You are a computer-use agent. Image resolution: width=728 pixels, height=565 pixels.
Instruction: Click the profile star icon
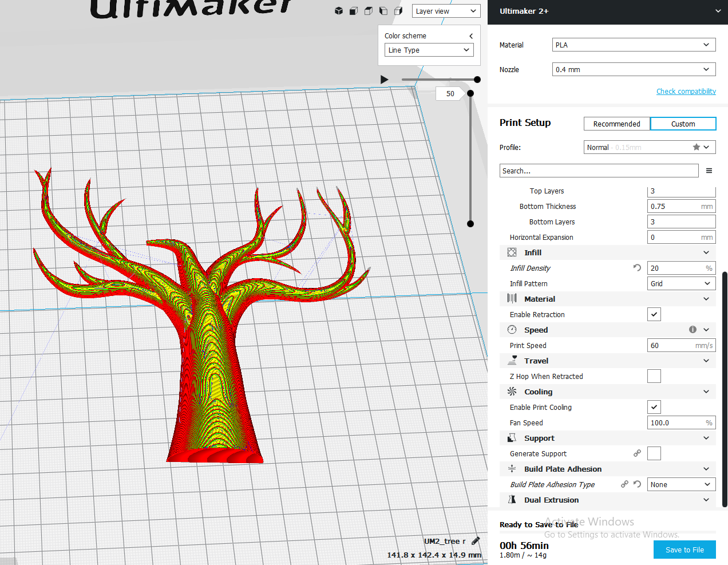click(x=697, y=147)
